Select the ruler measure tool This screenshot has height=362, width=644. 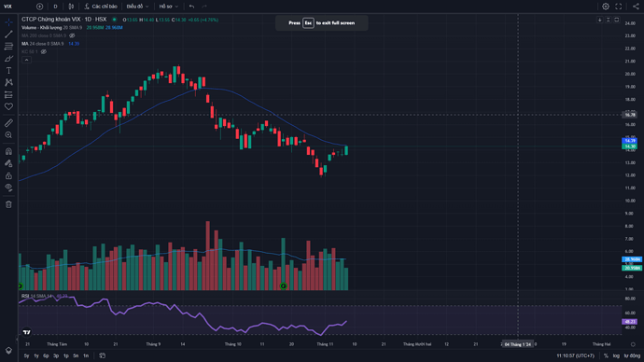click(8, 123)
